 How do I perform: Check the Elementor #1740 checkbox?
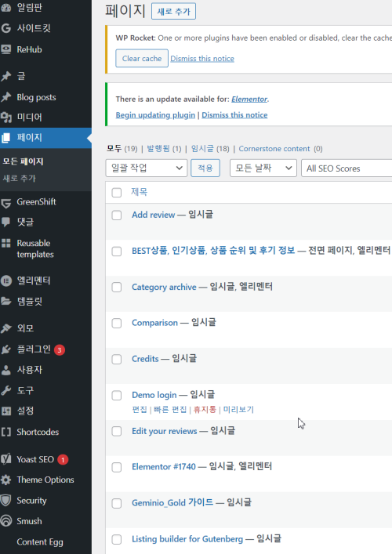pos(117,468)
